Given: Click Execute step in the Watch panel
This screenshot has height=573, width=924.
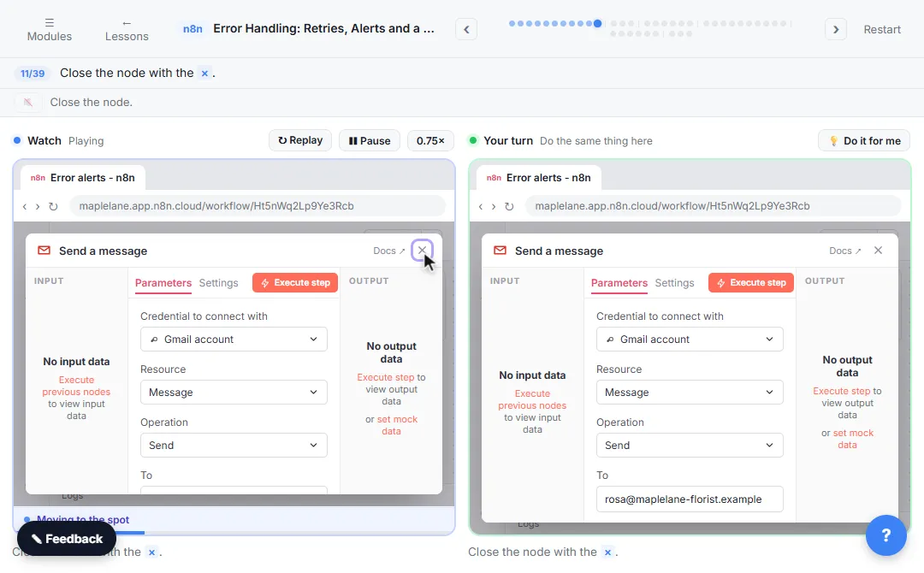Looking at the screenshot, I should tap(294, 283).
